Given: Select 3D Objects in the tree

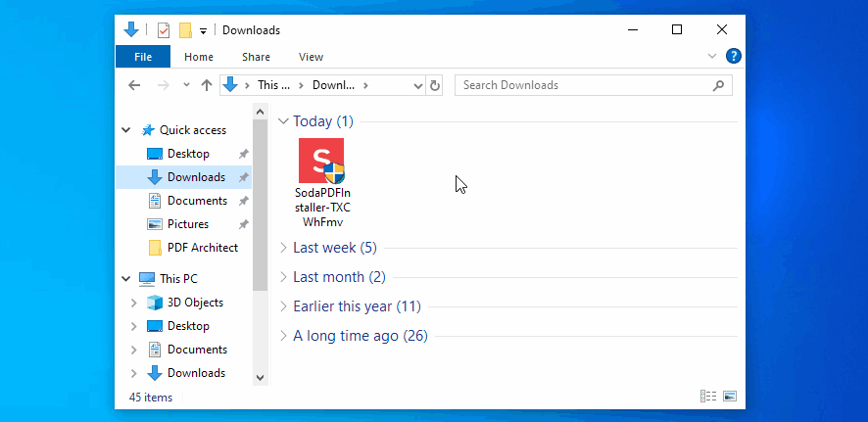Looking at the screenshot, I should 195,303.
